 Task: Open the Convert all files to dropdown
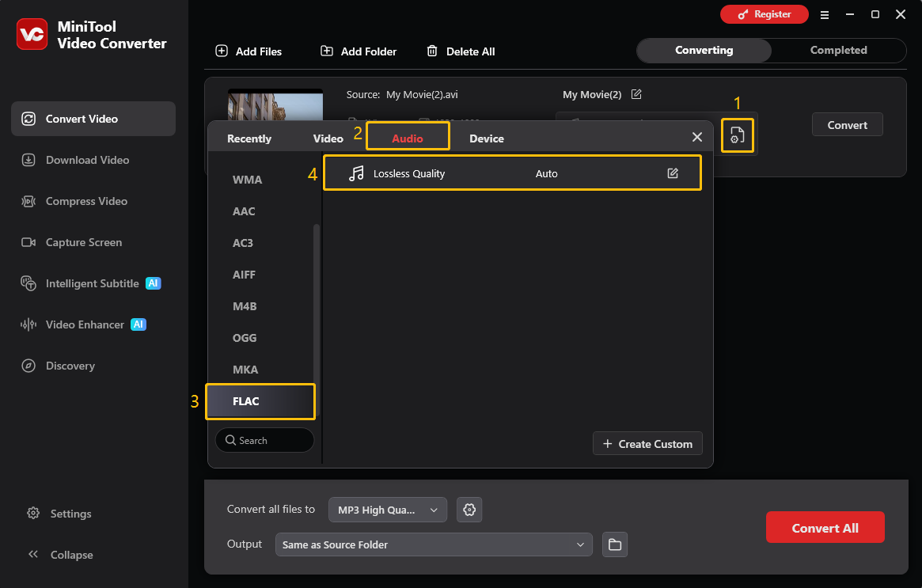click(x=388, y=510)
